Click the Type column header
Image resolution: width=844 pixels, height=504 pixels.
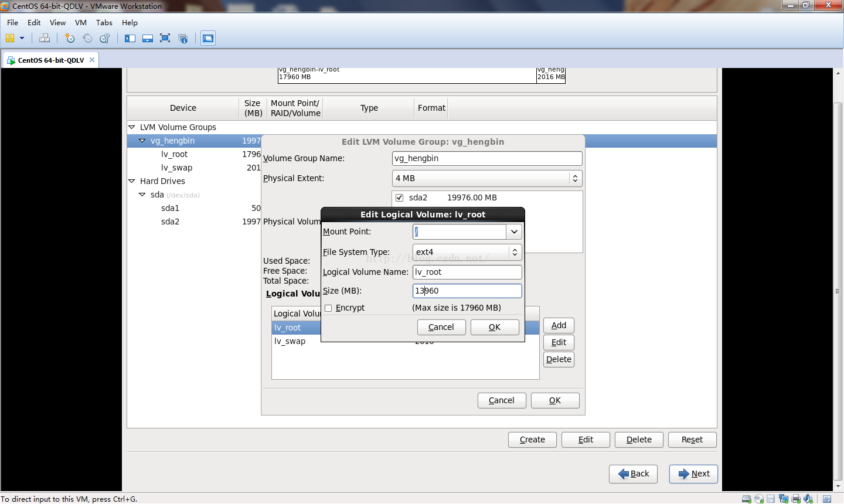click(x=369, y=108)
